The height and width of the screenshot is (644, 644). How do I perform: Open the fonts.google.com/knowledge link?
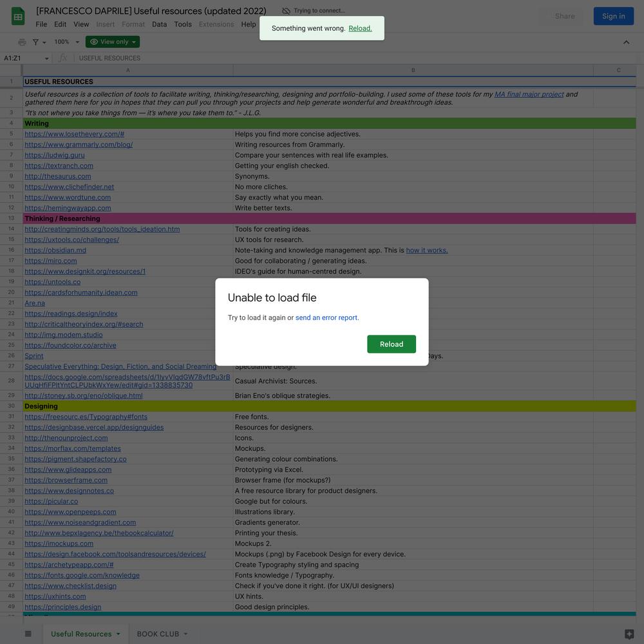click(x=82, y=575)
